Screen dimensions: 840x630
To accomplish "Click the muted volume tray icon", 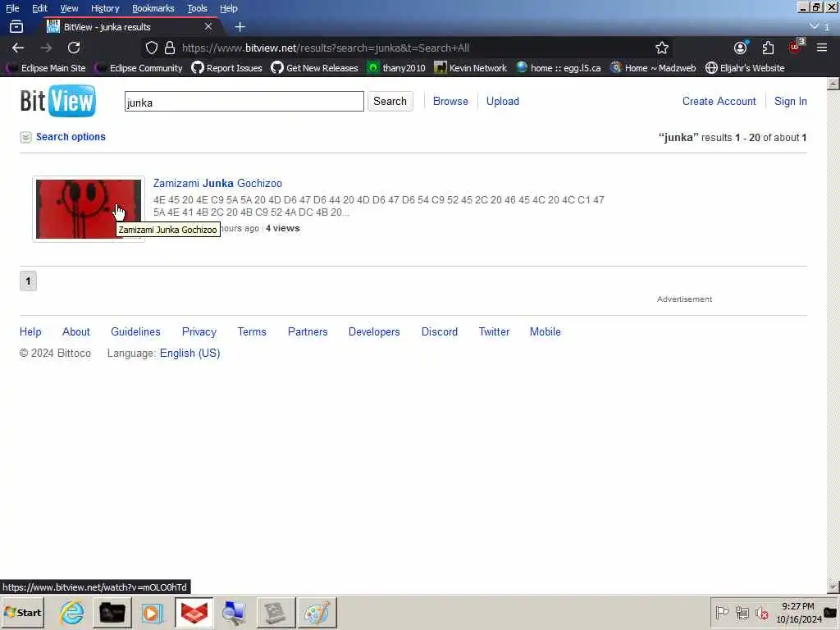I will point(762,612).
